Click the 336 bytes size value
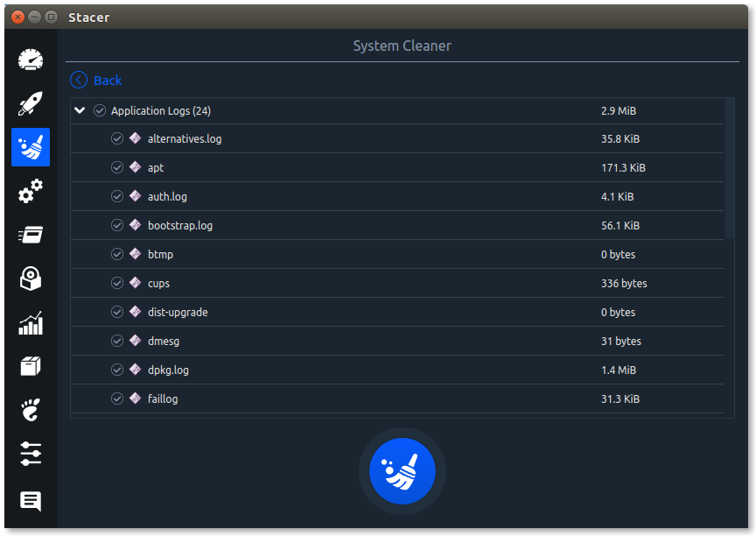Image resolution: width=756 pixels, height=536 pixels. 624,284
